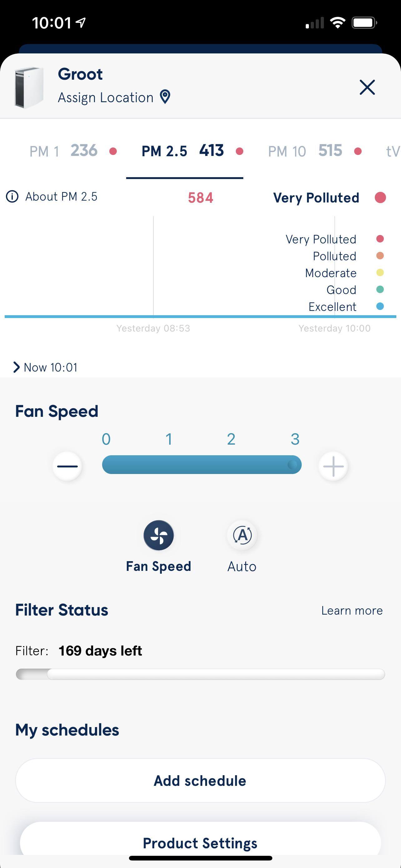Screen dimensions: 401x868
Task: Expand the Now 10:01 chevron
Action: point(17,367)
